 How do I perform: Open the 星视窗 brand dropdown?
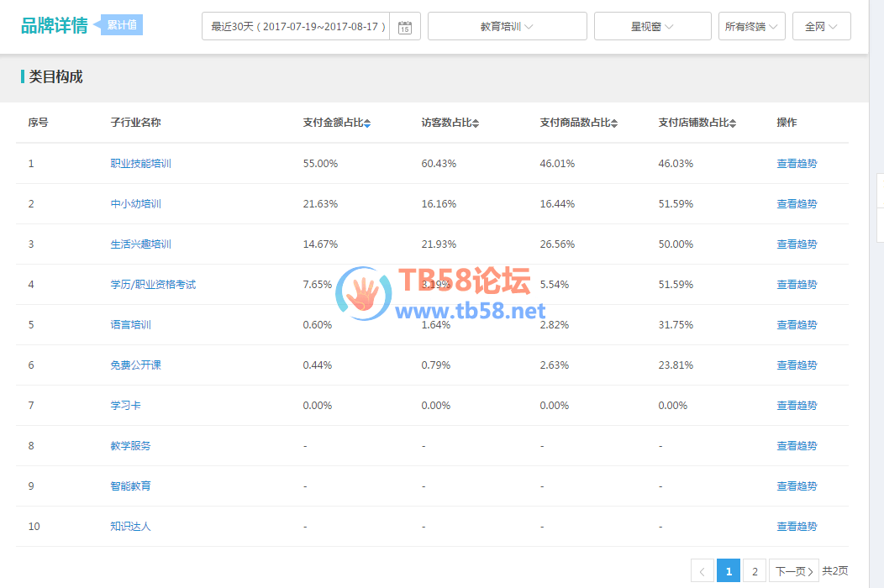pyautogui.click(x=652, y=27)
